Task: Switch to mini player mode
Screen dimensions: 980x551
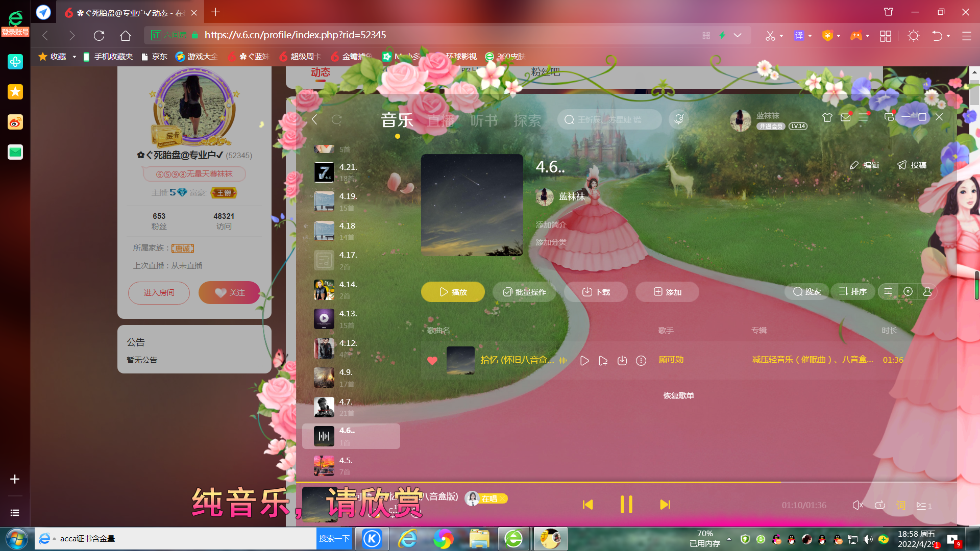Action: (x=889, y=117)
